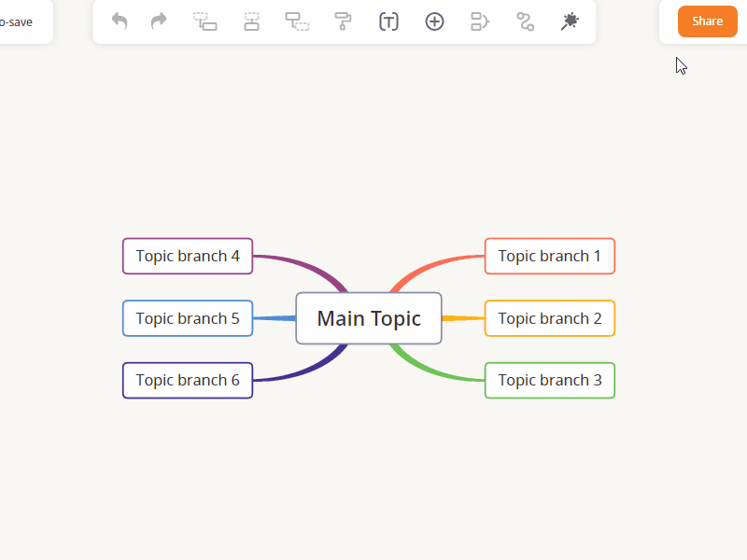Click the magic wand AI icon
This screenshot has width=747, height=560.
pyautogui.click(x=571, y=21)
